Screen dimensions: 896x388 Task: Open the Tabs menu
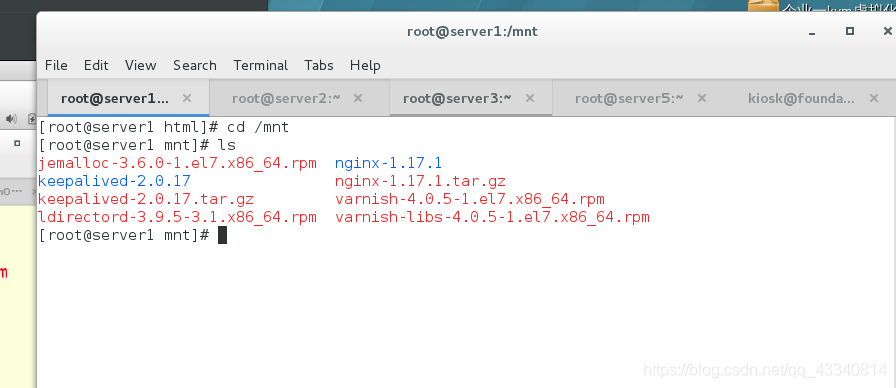point(319,65)
